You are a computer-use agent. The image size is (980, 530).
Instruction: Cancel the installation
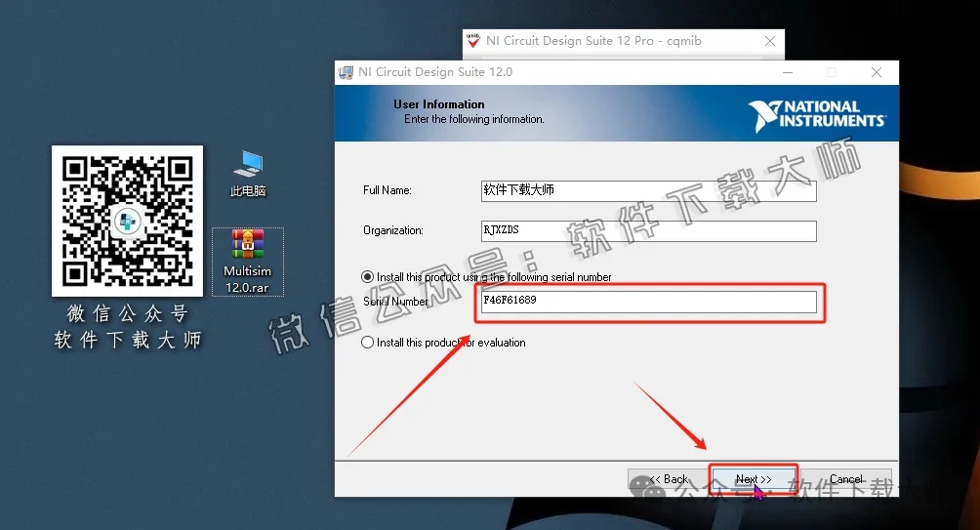[x=846, y=479]
